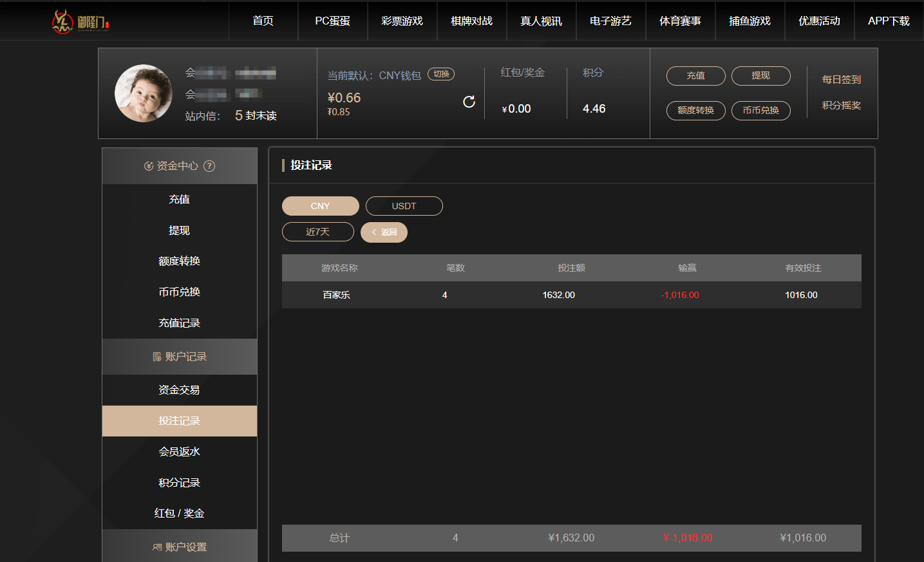Click the 投注额 column header

pos(571,268)
